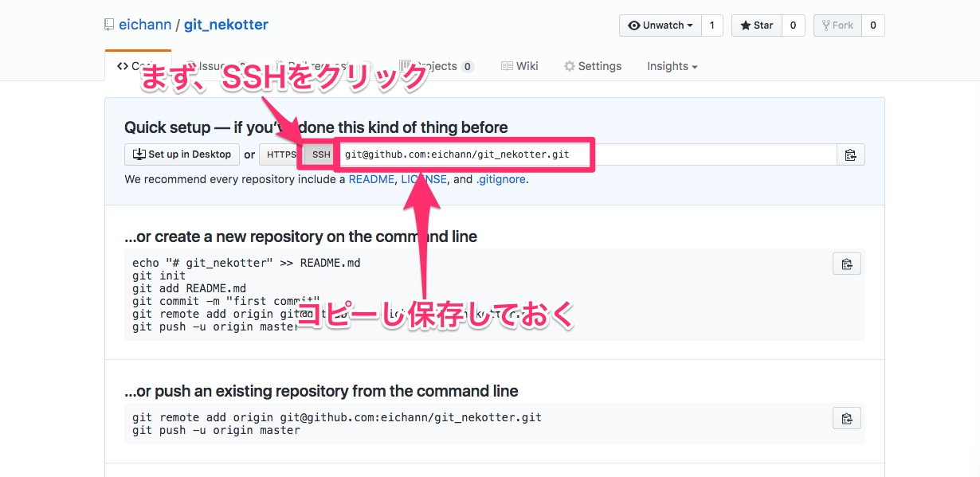Click the '…or push an existing repository' heading

tap(322, 391)
